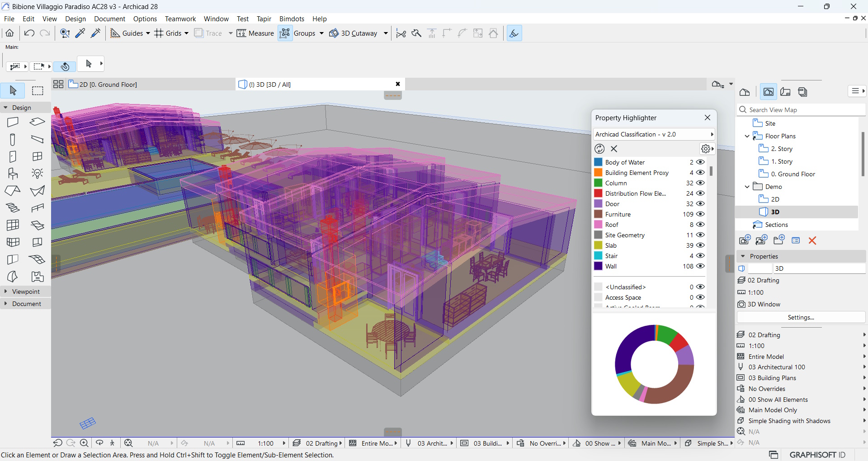Image resolution: width=868 pixels, height=461 pixels.
Task: Click the refresh icon in Property Highlighter
Action: point(599,149)
